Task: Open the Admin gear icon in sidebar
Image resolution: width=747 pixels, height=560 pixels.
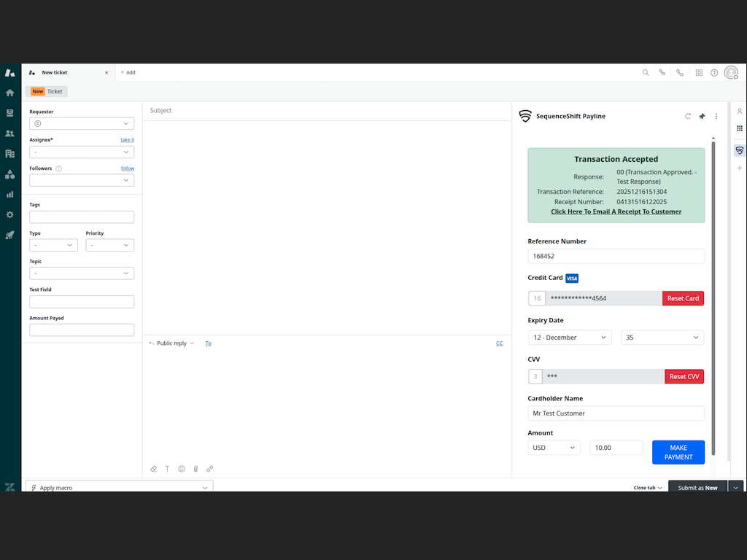Action: pyautogui.click(x=10, y=214)
